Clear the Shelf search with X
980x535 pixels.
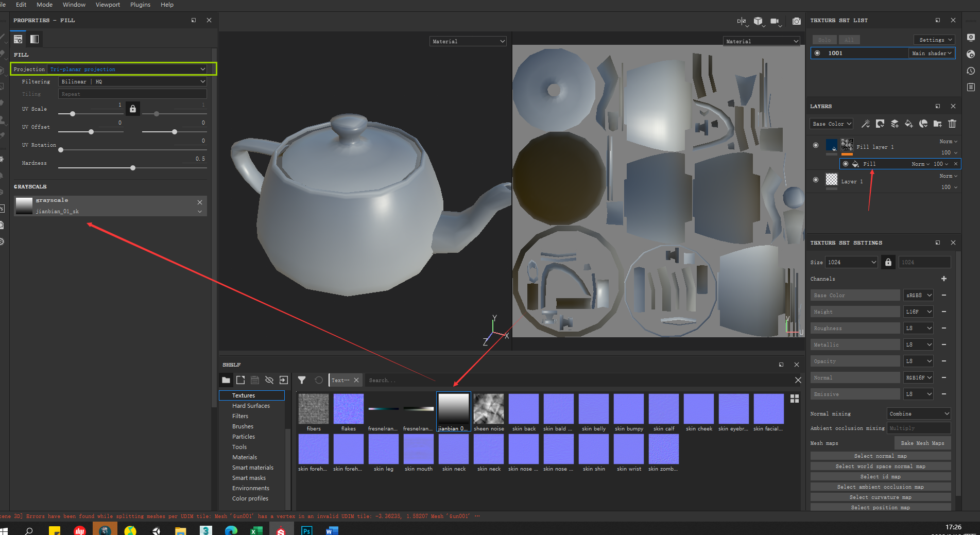tap(798, 380)
